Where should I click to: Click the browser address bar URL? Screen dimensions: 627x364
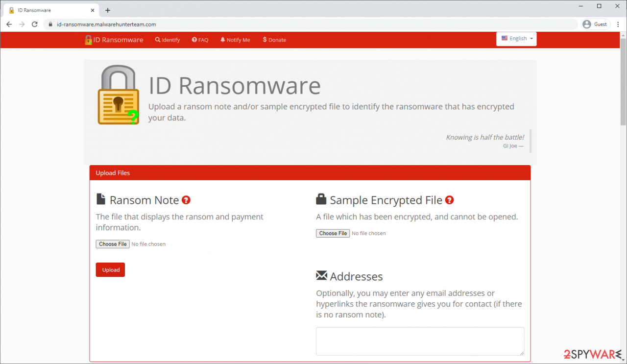point(106,24)
